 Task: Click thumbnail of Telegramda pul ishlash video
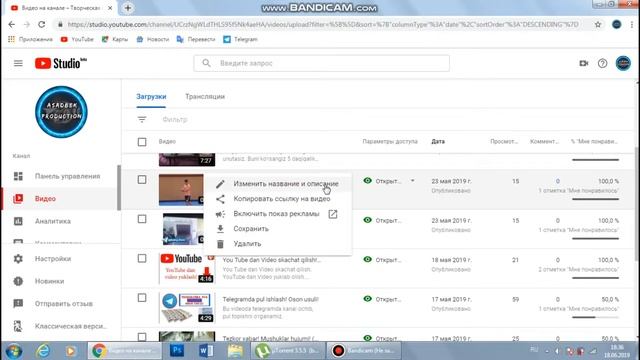(187, 307)
